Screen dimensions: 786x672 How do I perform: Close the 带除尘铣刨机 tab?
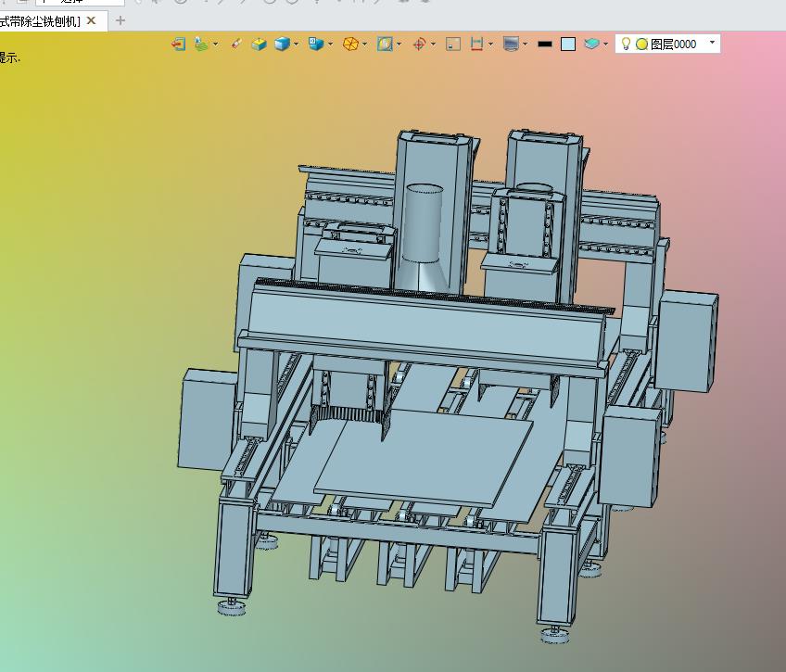[x=91, y=20]
